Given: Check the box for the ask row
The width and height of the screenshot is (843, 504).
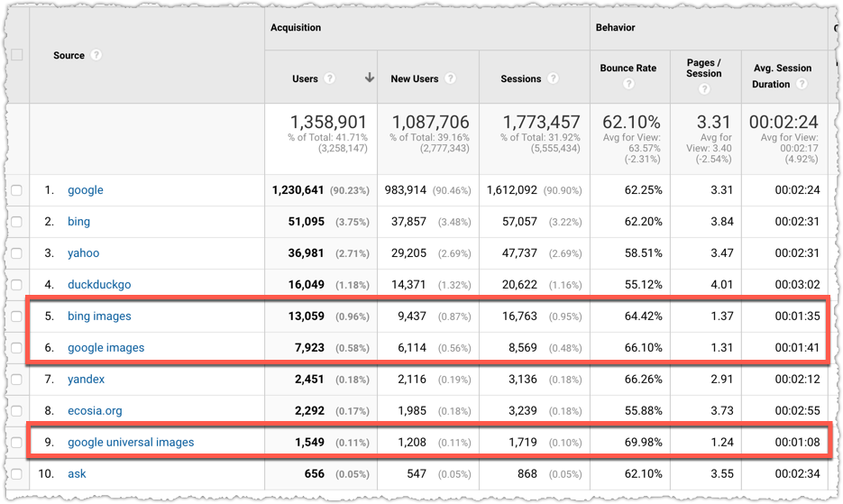Looking at the screenshot, I should (16, 474).
